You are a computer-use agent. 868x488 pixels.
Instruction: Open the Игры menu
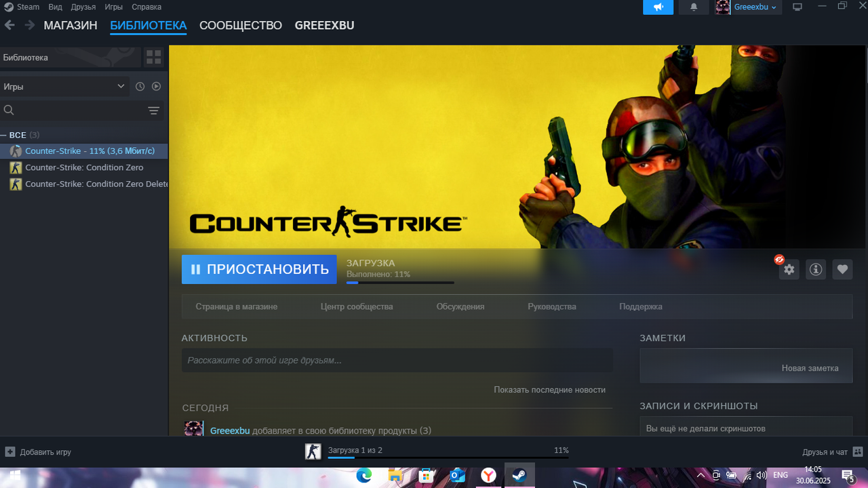point(114,7)
